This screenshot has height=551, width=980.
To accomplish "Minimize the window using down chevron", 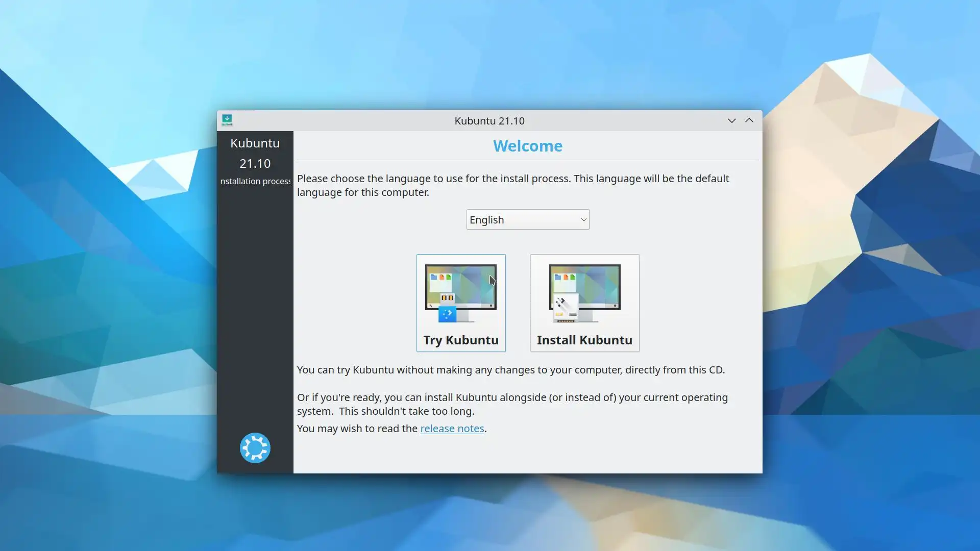I will (731, 121).
